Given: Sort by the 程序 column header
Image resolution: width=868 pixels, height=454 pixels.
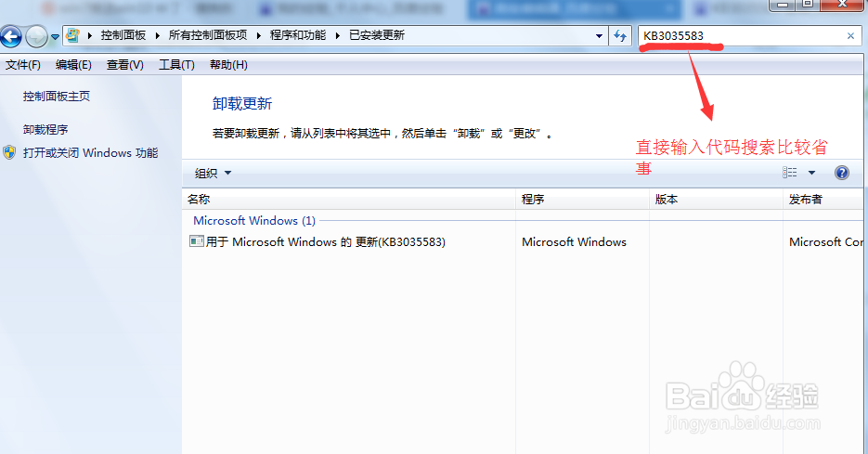Looking at the screenshot, I should click(582, 200).
